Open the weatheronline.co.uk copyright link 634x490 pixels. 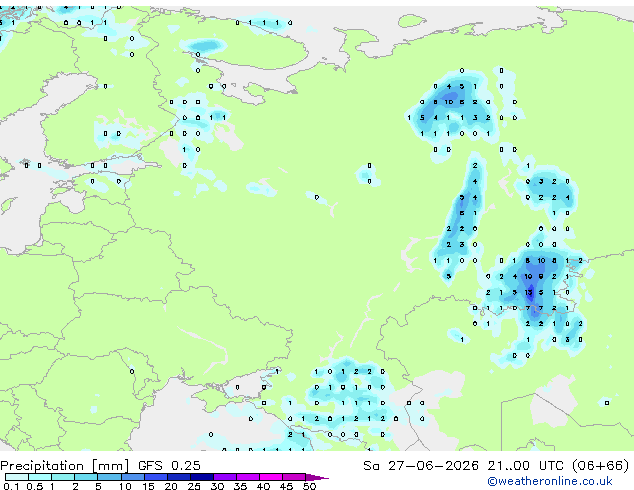click(x=550, y=481)
